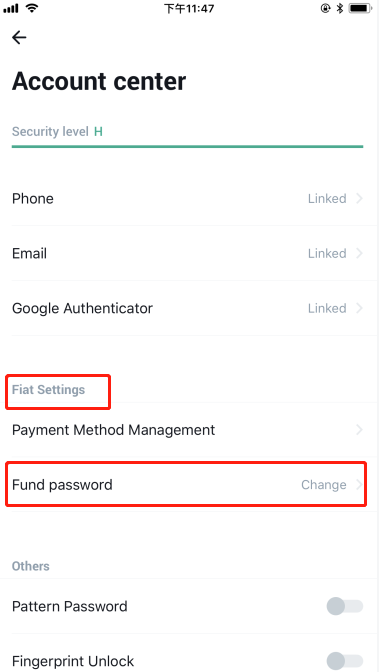Tap the Fund password chevron arrow
The image size is (379, 672).
tap(359, 485)
